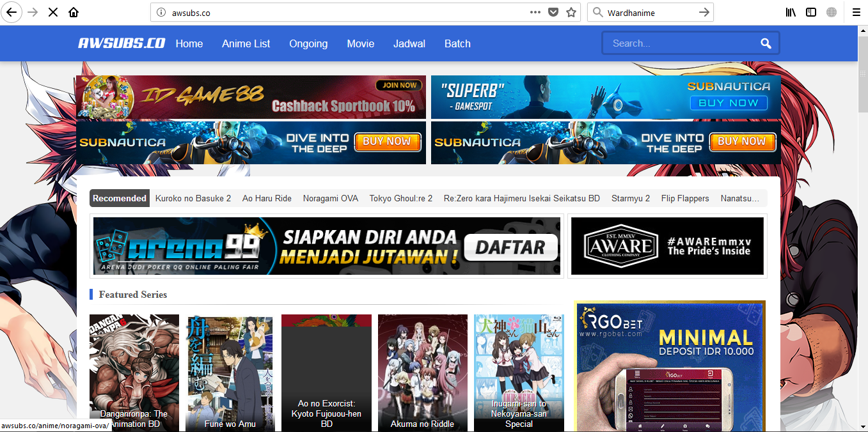Viewport: 868px width, 432px height.
Task: Toggle the sidebar view icon
Action: click(x=811, y=12)
